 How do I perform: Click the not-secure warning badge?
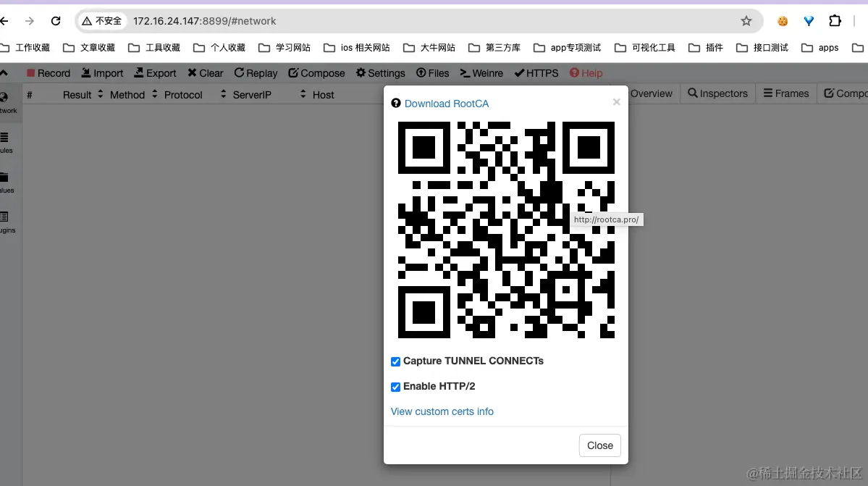coord(102,21)
